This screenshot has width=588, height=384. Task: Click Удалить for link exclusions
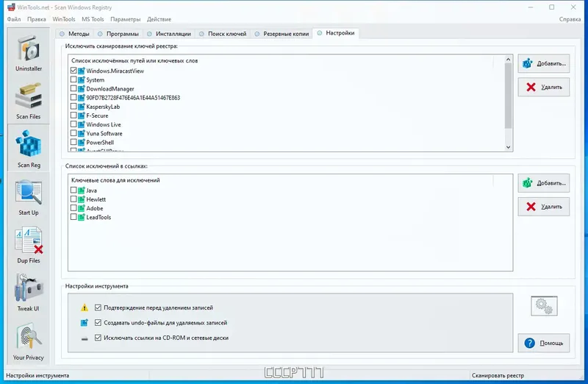pos(544,207)
